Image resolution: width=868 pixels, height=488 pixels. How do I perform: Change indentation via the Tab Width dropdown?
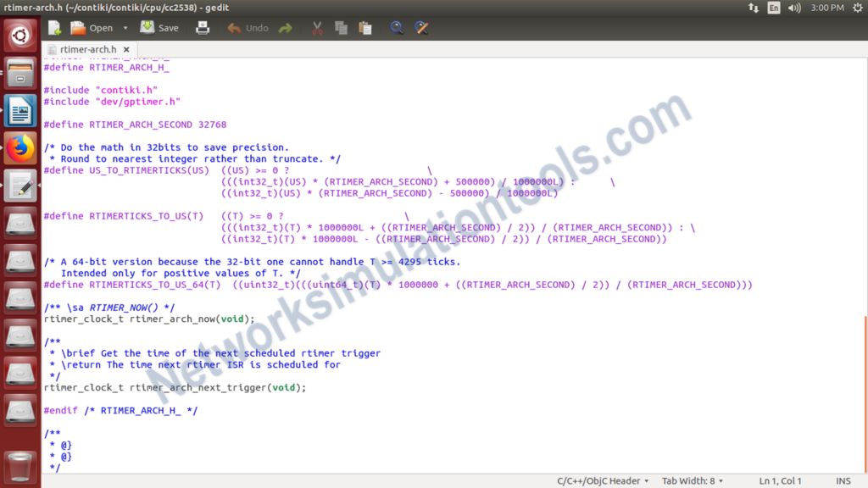click(692, 480)
